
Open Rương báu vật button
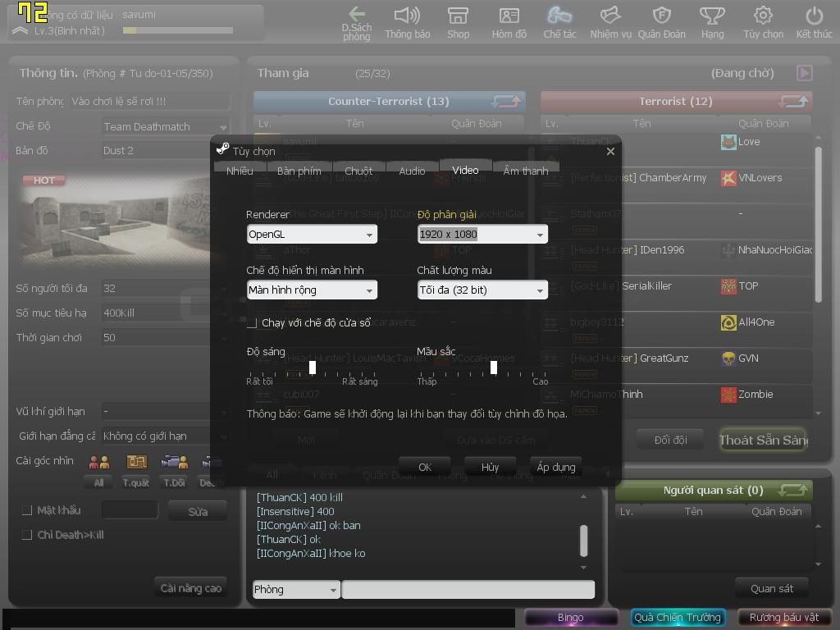[783, 618]
